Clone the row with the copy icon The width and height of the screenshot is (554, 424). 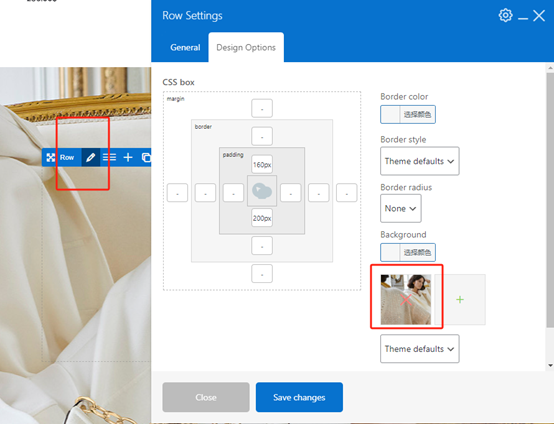pyautogui.click(x=146, y=157)
